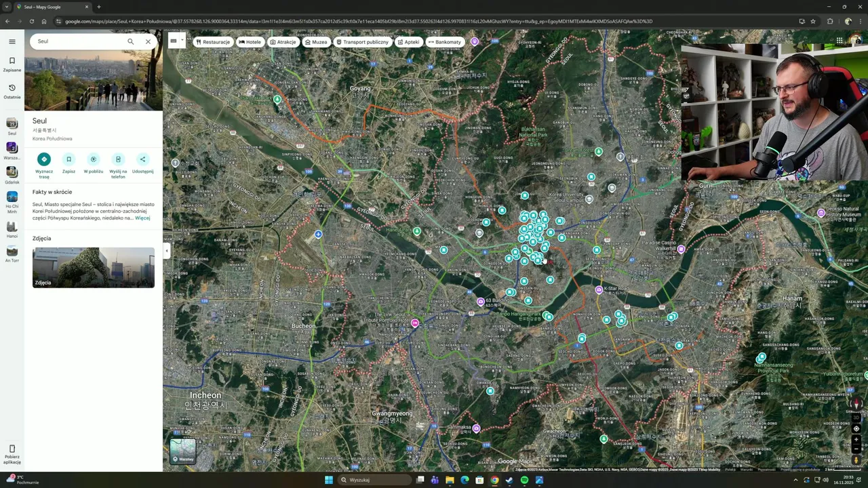
Task: Open Chrome extensions puzzle icon
Action: tap(830, 21)
